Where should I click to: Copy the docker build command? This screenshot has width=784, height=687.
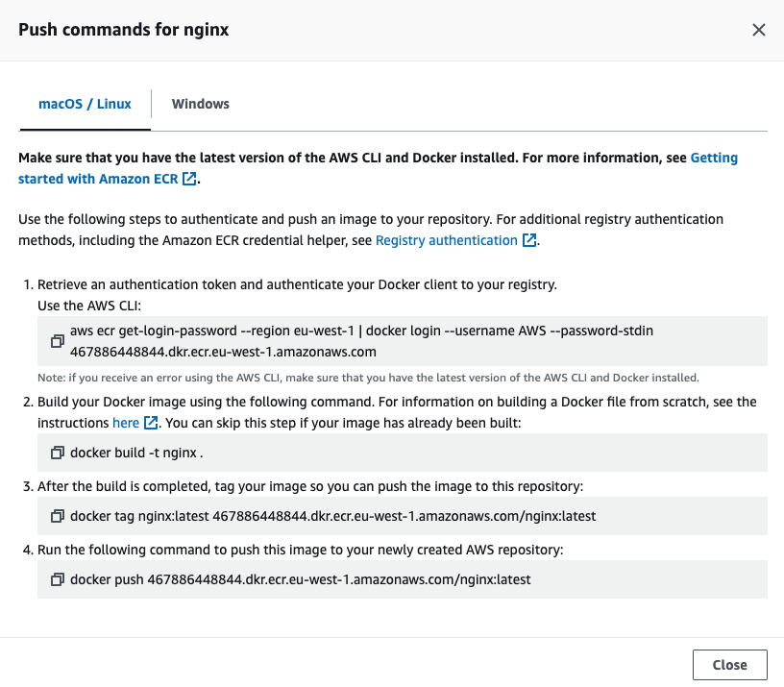coord(58,453)
